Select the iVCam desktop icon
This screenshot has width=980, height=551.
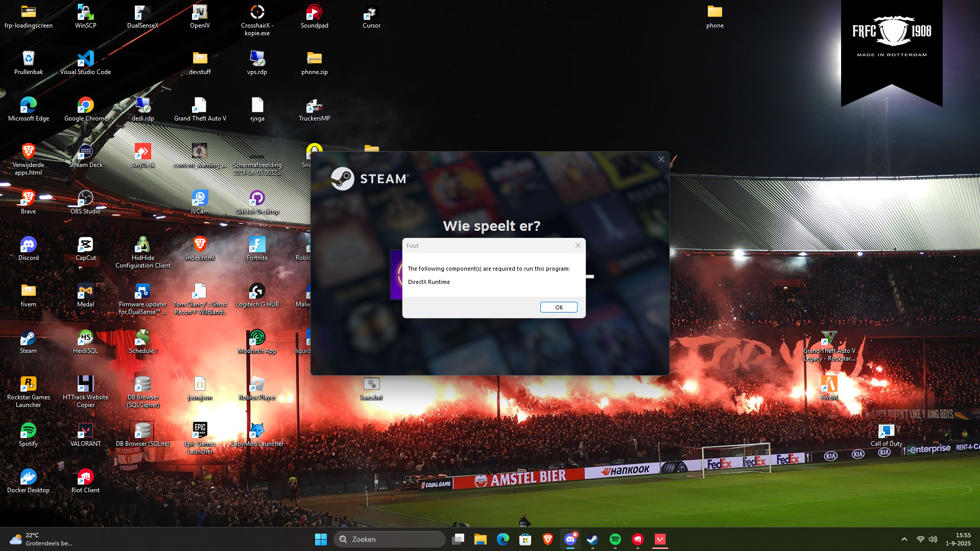[x=200, y=203]
